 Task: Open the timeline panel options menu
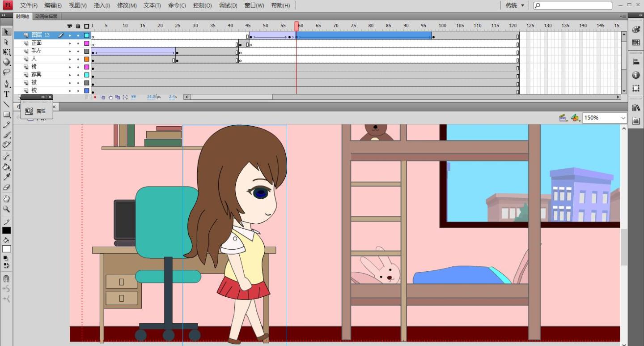623,17
